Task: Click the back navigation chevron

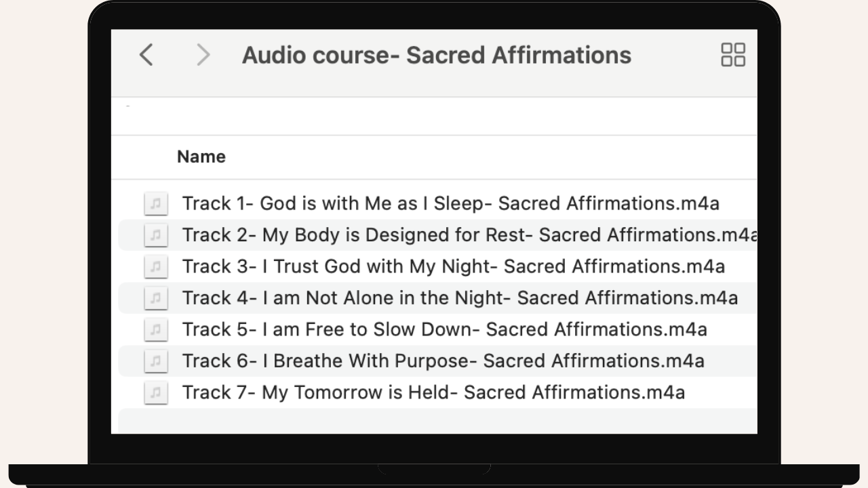Action: click(x=146, y=55)
